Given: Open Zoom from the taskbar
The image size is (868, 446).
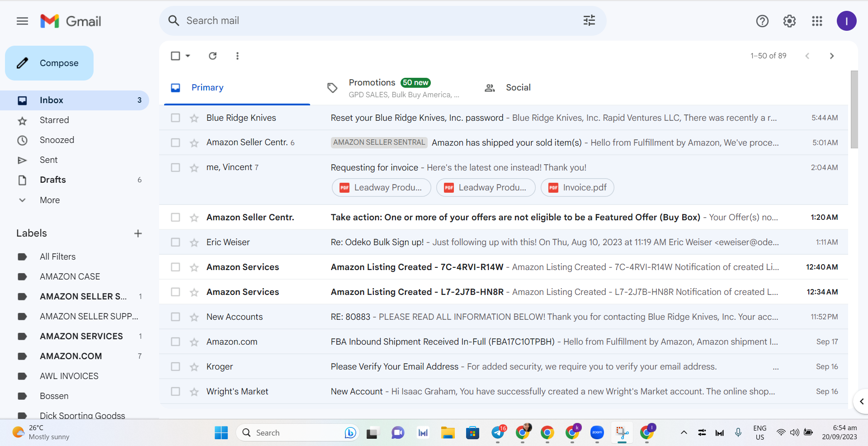Looking at the screenshot, I should (x=597, y=433).
